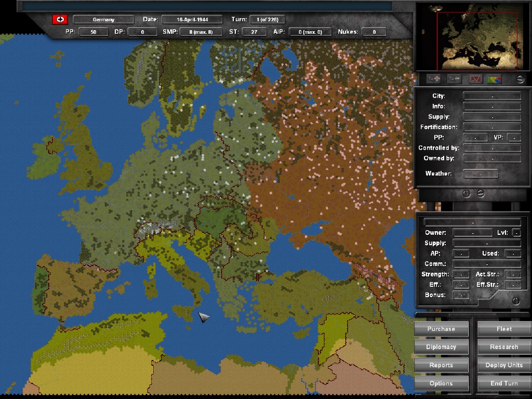532x399 pixels.
Task: Zoom out using the magnifier minus icon
Action: [x=455, y=79]
